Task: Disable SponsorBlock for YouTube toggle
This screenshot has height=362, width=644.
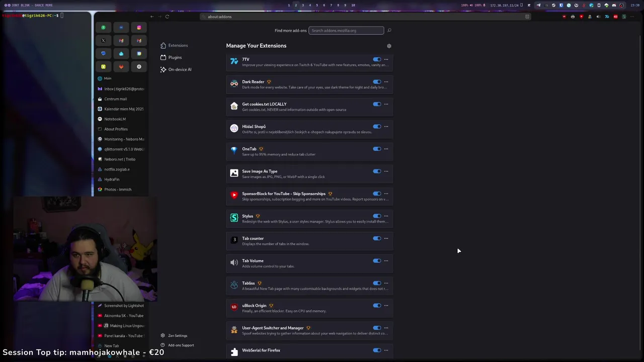Action: 377,194
